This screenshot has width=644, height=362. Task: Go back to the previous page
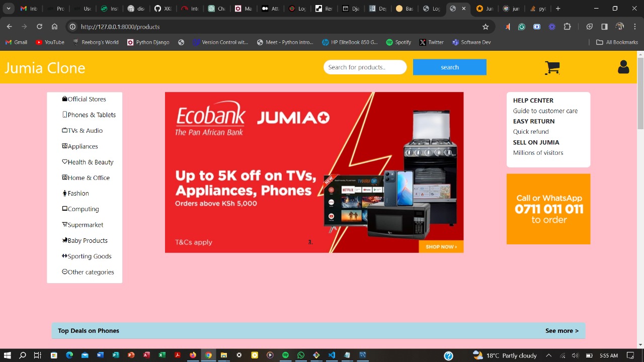[9, 27]
